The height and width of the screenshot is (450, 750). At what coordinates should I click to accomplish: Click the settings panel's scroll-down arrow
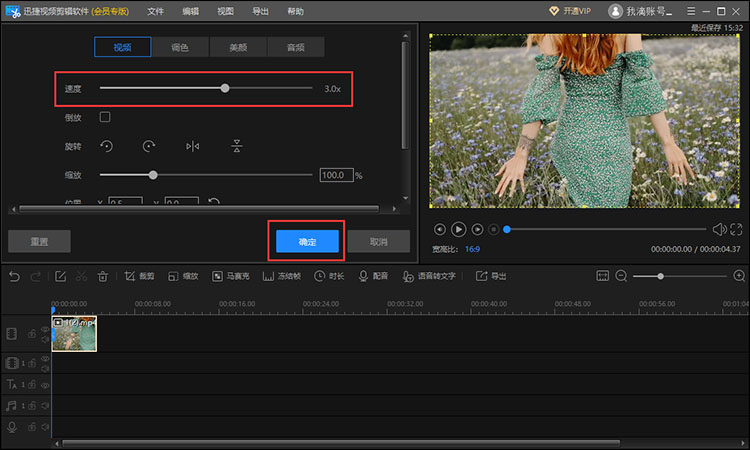[x=406, y=198]
